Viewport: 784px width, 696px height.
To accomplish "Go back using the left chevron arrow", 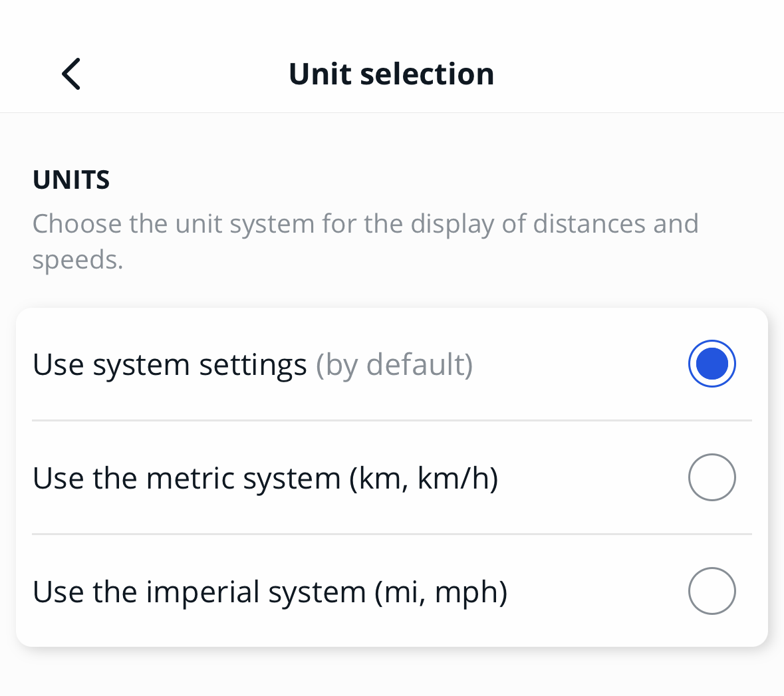I will (71, 73).
